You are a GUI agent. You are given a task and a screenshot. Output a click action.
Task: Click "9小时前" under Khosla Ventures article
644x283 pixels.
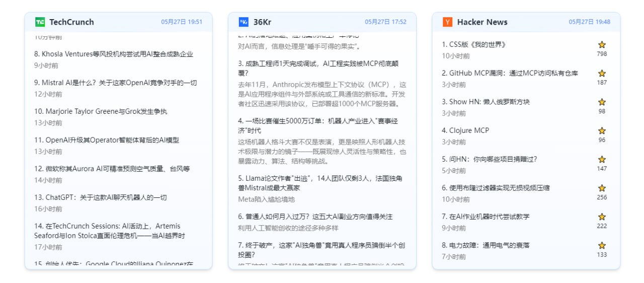pyautogui.click(x=46, y=65)
